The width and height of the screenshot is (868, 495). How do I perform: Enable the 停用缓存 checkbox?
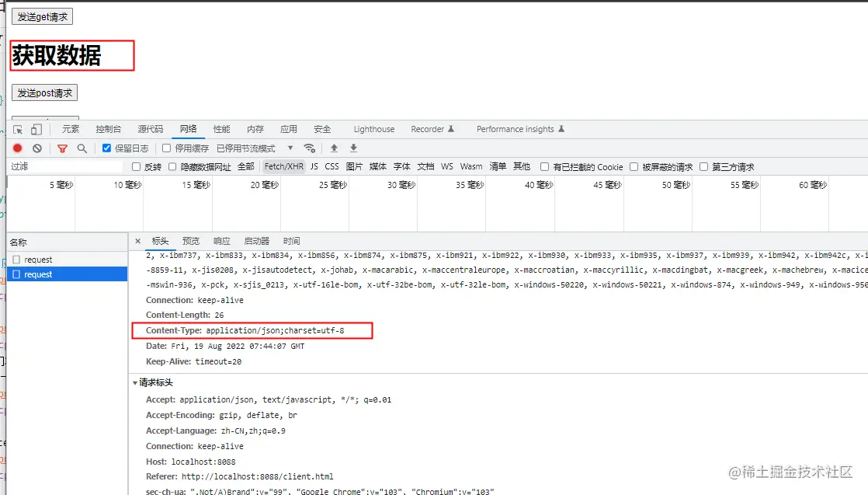pos(166,148)
